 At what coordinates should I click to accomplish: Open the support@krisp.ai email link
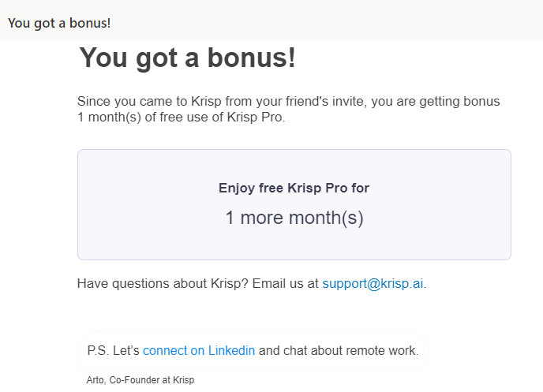click(x=373, y=283)
